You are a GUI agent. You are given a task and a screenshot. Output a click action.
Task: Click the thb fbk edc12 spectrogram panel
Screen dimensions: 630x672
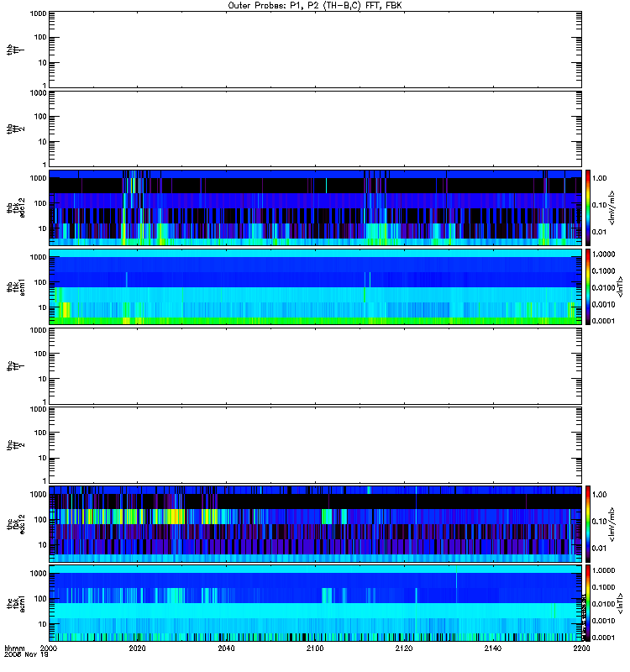point(315,207)
